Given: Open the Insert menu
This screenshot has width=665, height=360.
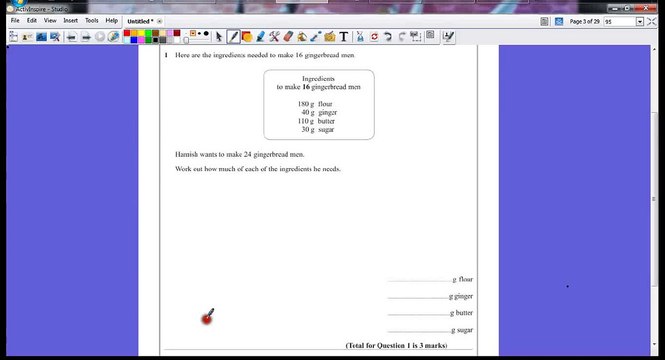Looking at the screenshot, I should point(70,20).
